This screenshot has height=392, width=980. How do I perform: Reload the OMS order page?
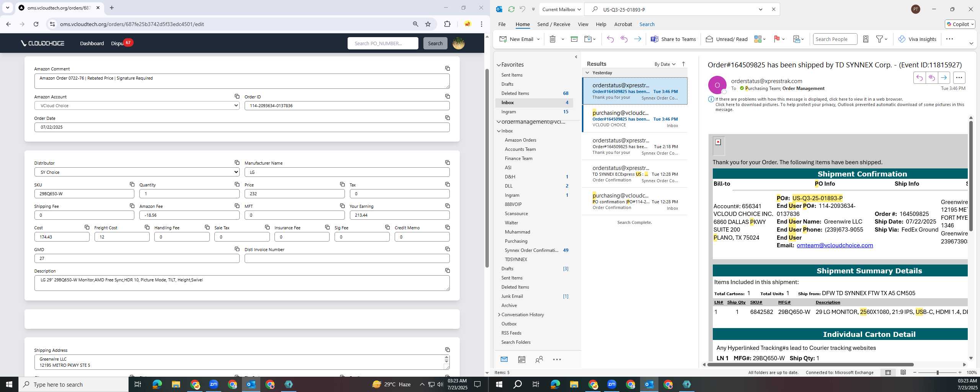36,24
